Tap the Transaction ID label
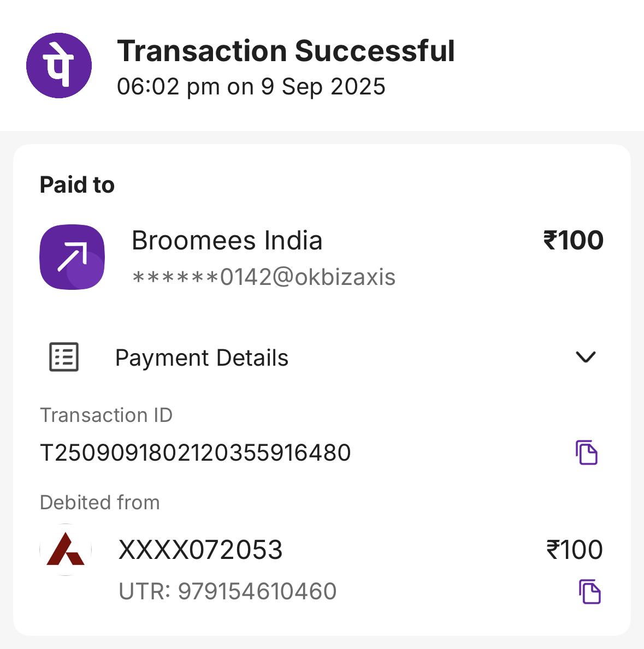 point(106,415)
